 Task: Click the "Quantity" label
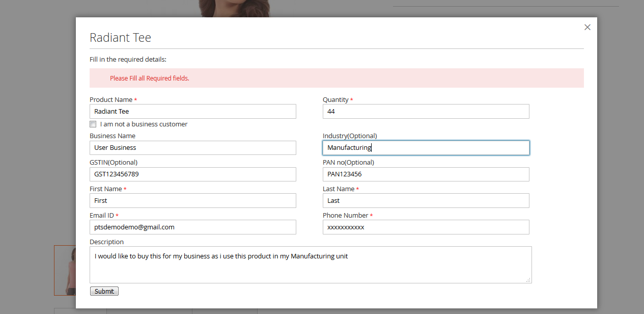pyautogui.click(x=335, y=99)
